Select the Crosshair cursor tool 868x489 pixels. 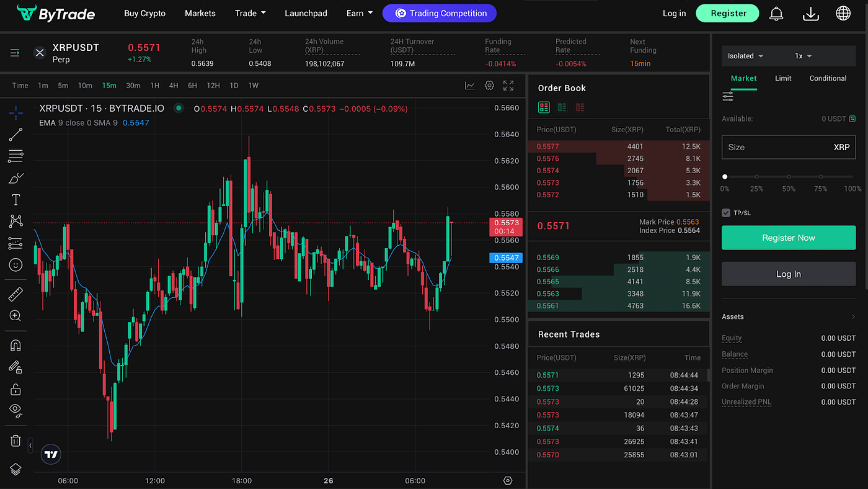[x=15, y=113]
